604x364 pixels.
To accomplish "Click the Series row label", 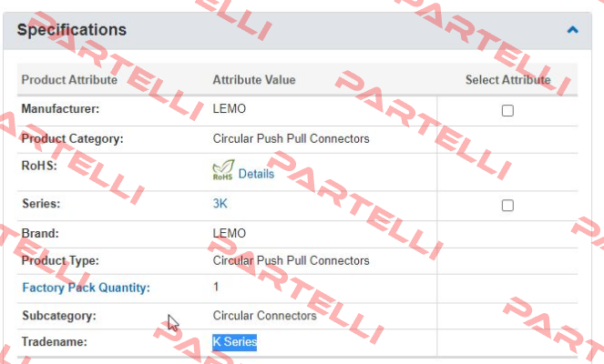I will [41, 203].
